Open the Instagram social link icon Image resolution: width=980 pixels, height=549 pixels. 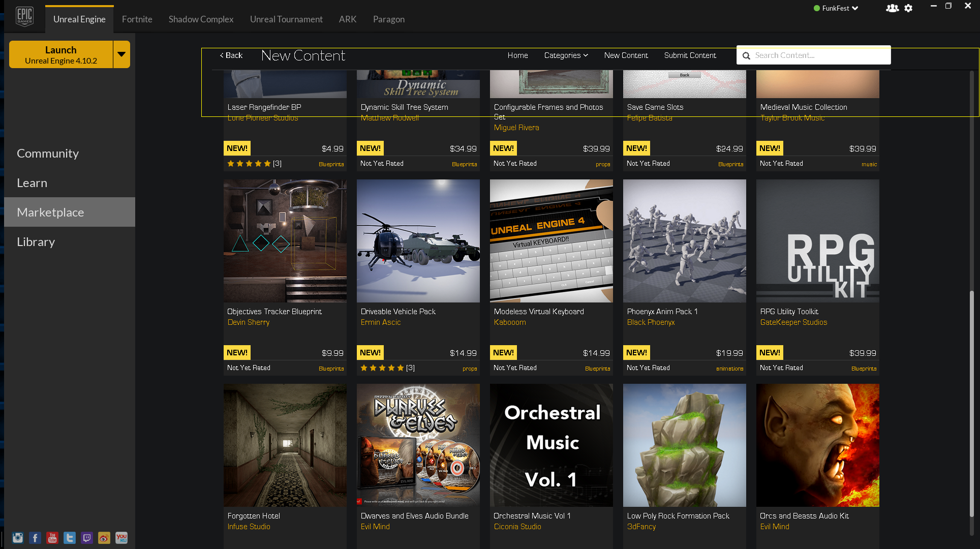coord(18,538)
